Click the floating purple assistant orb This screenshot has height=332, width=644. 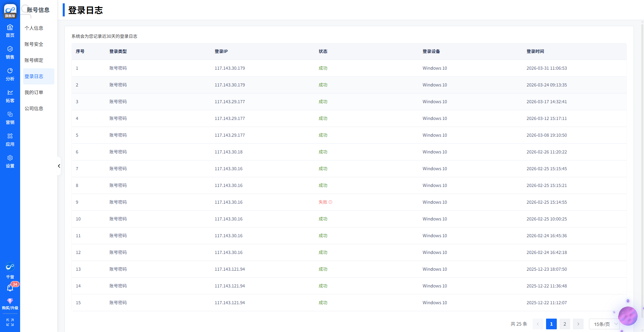click(x=628, y=316)
